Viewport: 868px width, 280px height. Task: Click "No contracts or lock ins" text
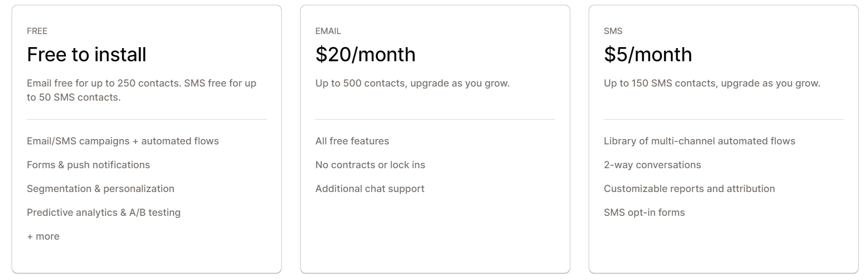pyautogui.click(x=370, y=165)
